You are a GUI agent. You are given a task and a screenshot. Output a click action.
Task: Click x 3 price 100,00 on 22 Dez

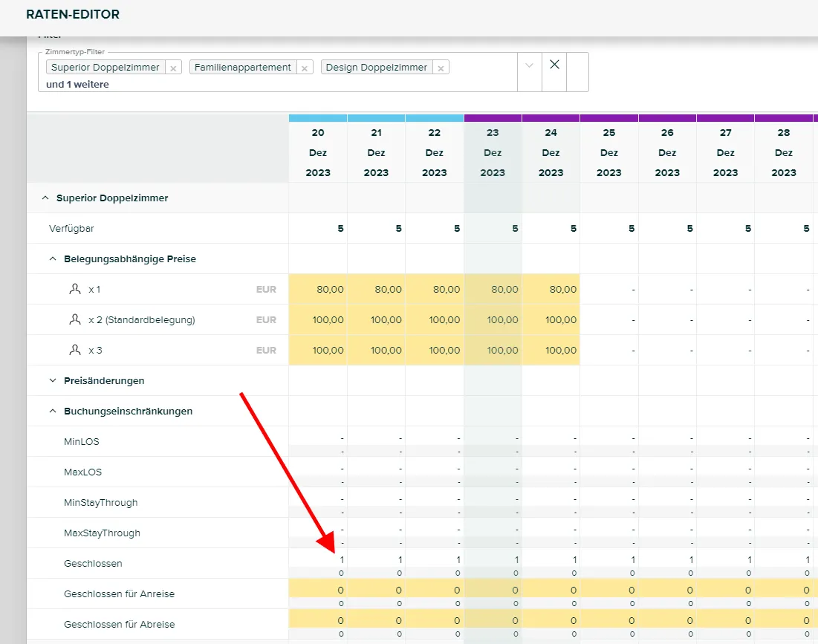pos(435,350)
